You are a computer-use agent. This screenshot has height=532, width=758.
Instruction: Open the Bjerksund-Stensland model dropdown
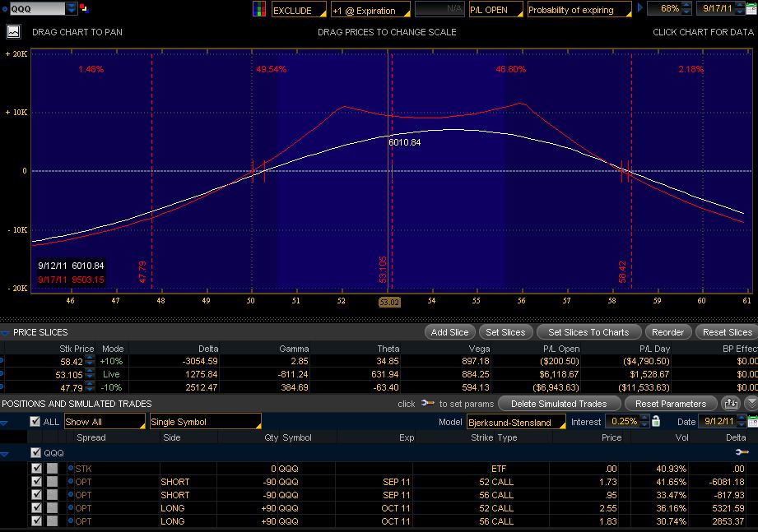[x=516, y=422]
